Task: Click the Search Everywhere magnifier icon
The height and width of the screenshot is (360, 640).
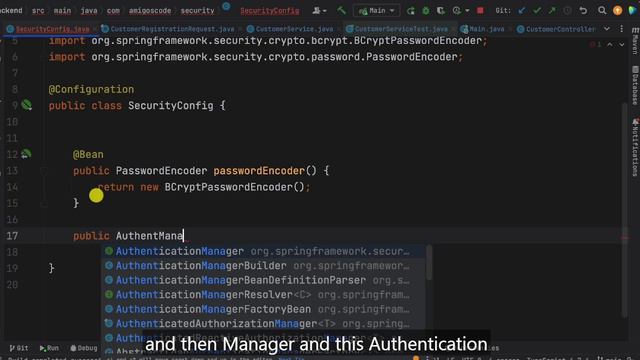Action: pos(602,11)
